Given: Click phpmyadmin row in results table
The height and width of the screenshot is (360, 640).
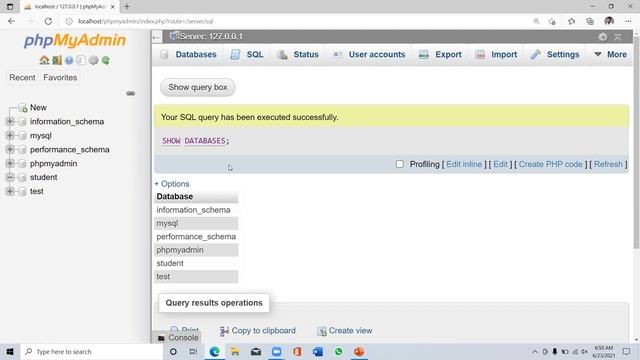Looking at the screenshot, I should tap(196, 250).
